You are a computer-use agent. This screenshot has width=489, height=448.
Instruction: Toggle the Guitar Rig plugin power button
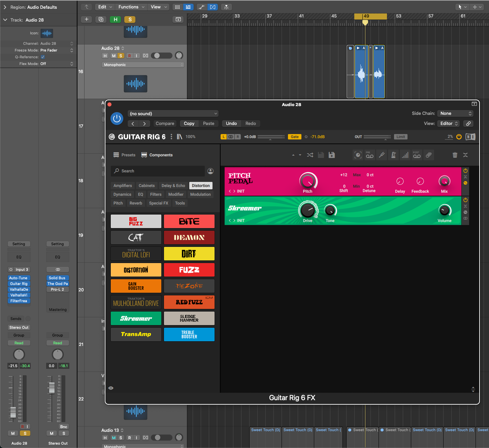pyautogui.click(x=117, y=119)
